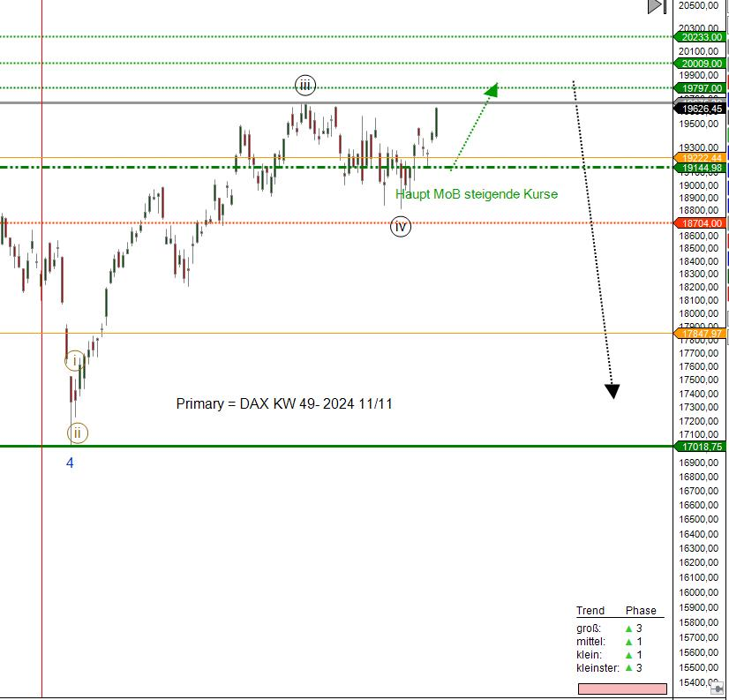
Task: Click the 'Phase' column header in the trend table
Action: click(641, 611)
